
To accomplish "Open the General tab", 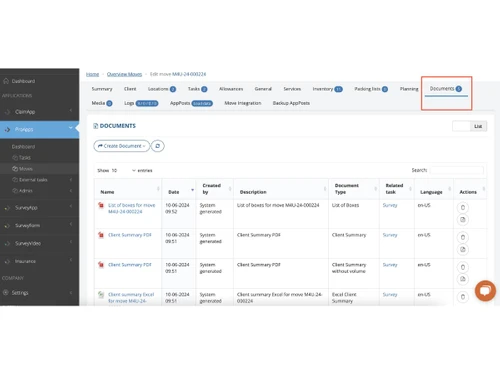I will click(x=263, y=89).
